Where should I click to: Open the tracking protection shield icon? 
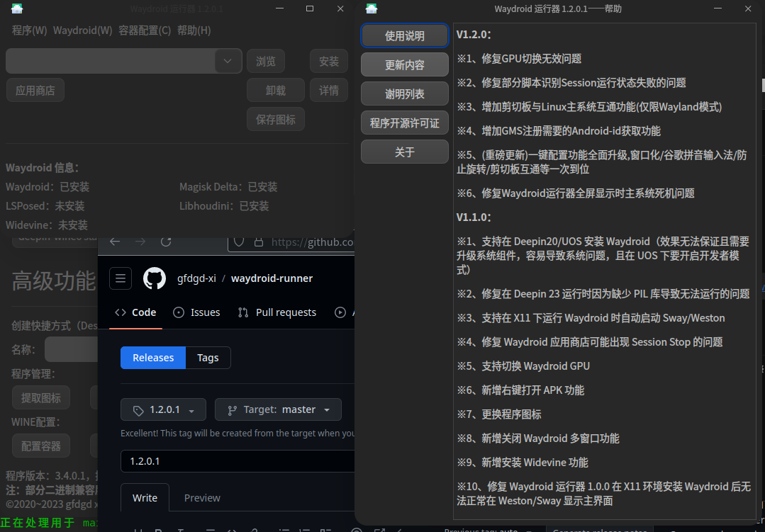(238, 242)
